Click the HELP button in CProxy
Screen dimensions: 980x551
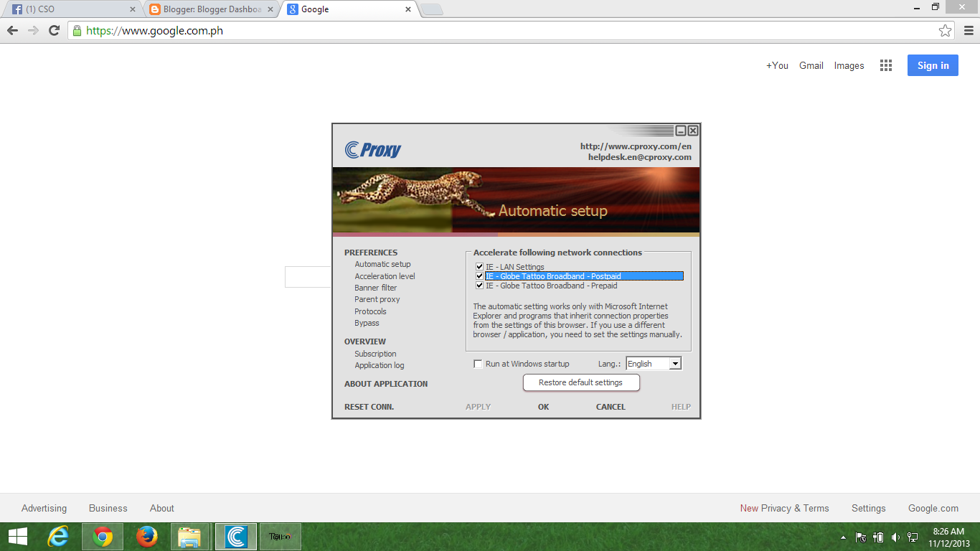681,407
